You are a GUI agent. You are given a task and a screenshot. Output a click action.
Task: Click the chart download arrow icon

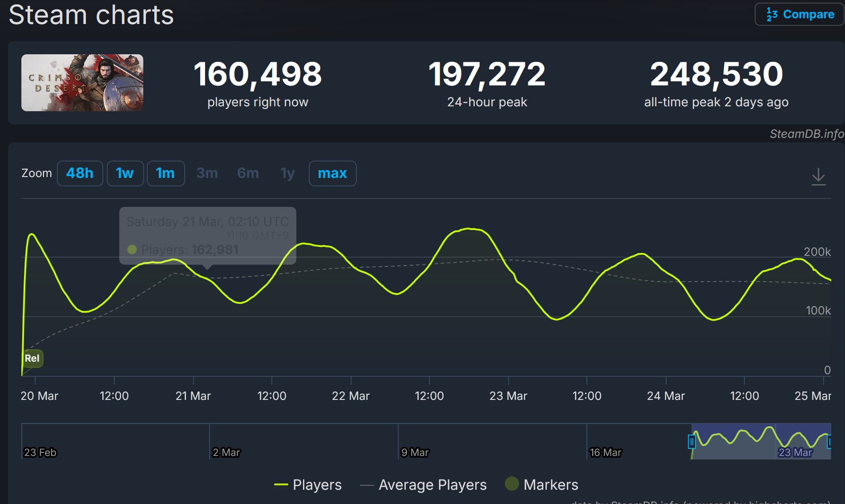[x=818, y=177]
